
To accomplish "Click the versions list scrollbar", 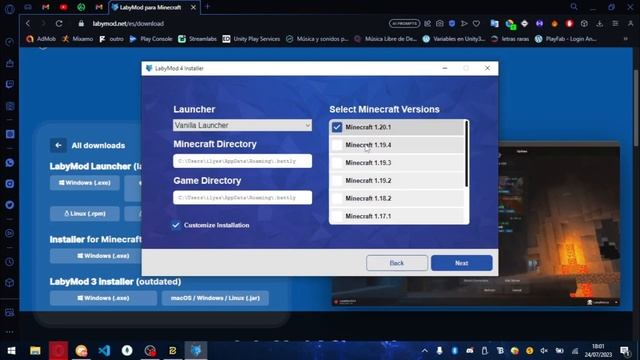I will pyautogui.click(x=467, y=154).
